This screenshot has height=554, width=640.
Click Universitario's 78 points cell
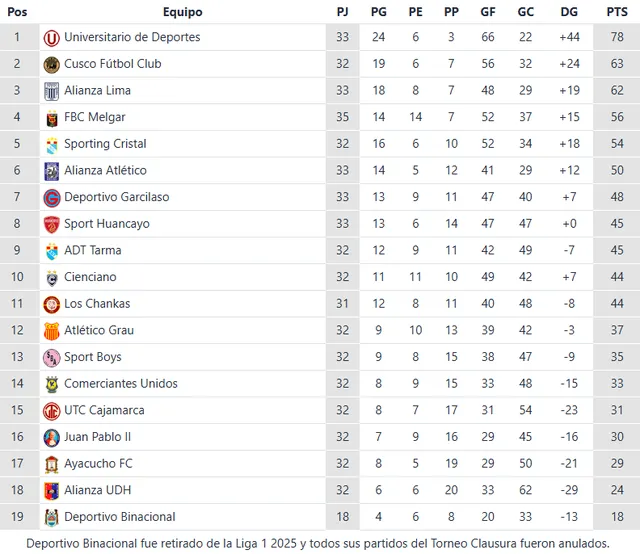coord(617,37)
